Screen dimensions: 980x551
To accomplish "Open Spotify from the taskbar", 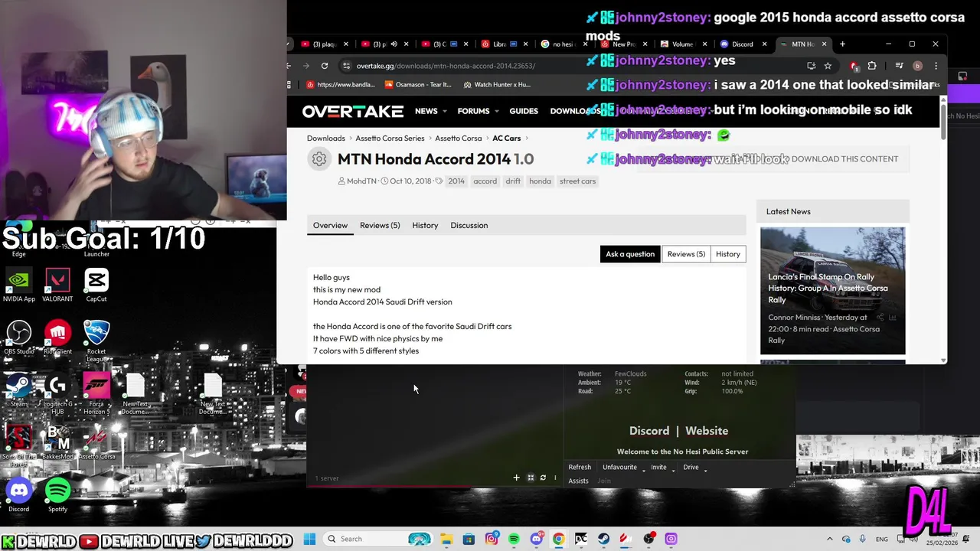I will click(514, 539).
